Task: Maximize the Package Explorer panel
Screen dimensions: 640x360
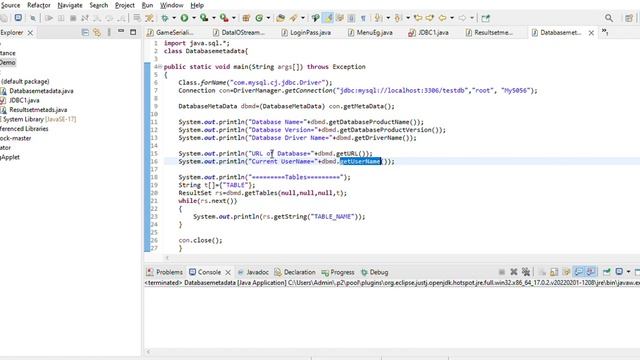Action: 133,32
